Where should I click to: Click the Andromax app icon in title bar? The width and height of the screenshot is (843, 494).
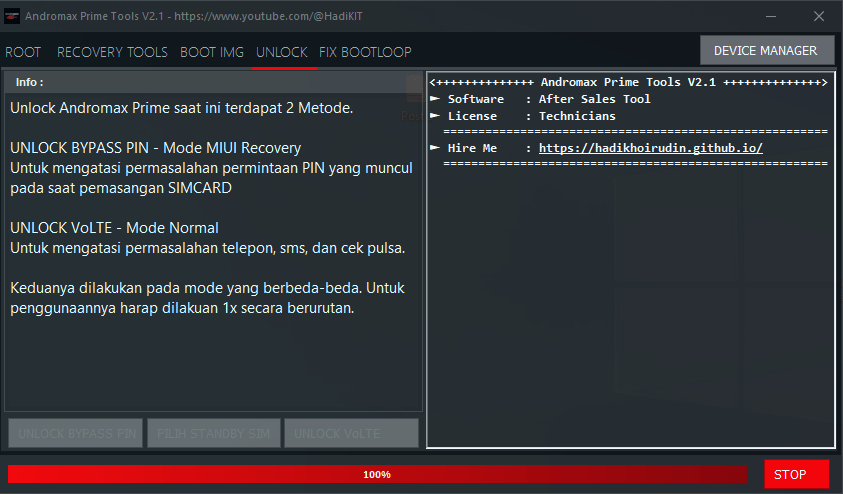click(x=12, y=16)
